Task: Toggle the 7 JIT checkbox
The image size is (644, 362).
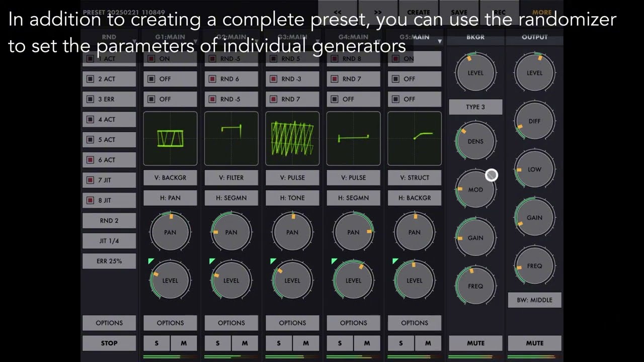Action: (91, 180)
